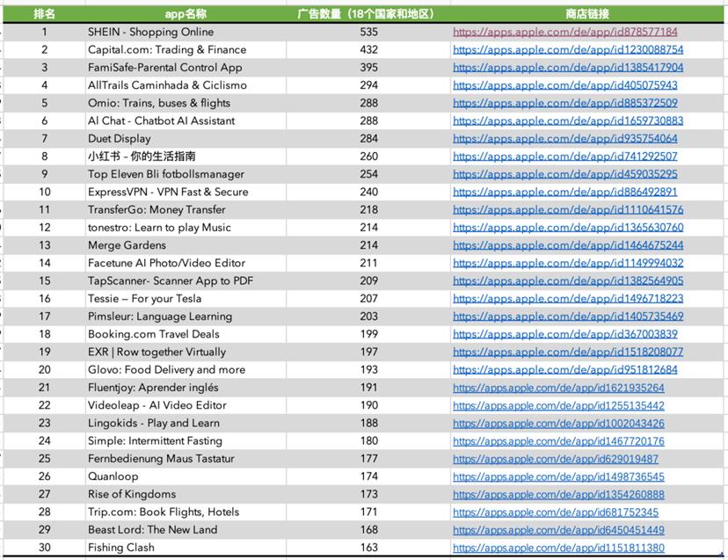This screenshot has width=728, height=560.
Task: Select cell 'Facetune AI Photo/Video Editor'
Action: tap(186, 263)
